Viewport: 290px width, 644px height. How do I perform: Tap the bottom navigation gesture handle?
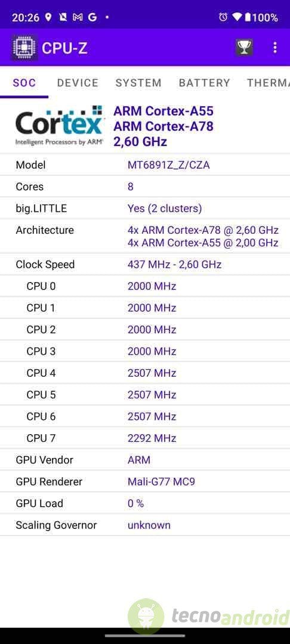point(145,636)
